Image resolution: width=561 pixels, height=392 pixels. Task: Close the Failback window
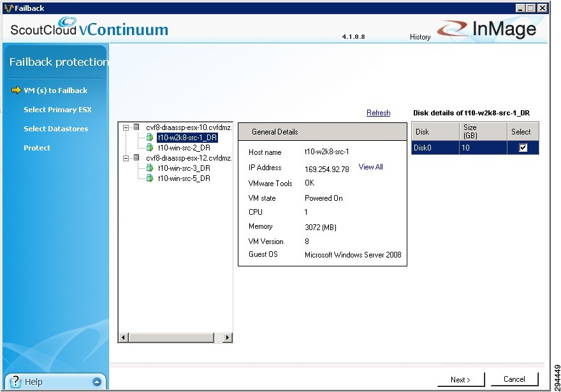pyautogui.click(x=543, y=8)
